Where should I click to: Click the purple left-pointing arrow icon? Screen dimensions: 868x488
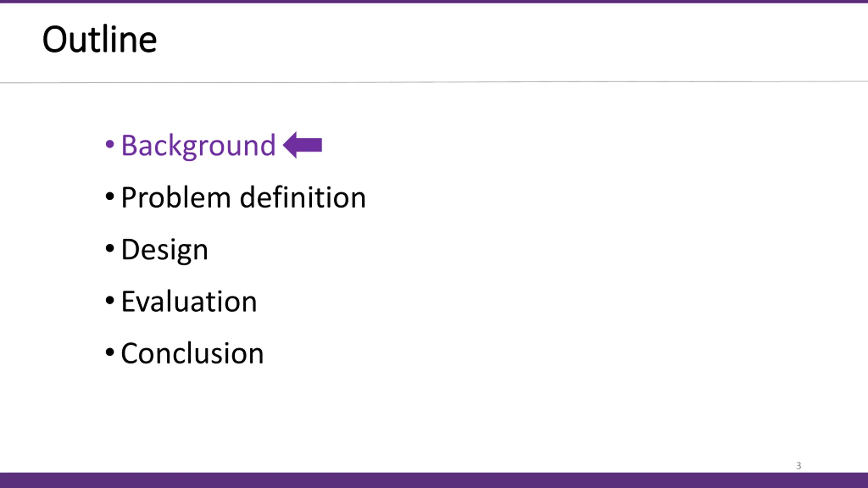302,145
